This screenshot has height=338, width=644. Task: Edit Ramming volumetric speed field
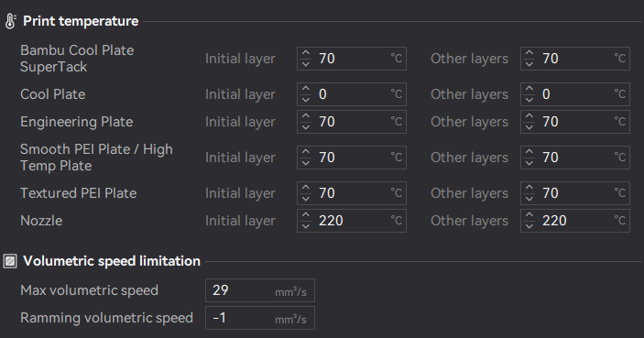pyautogui.click(x=260, y=318)
